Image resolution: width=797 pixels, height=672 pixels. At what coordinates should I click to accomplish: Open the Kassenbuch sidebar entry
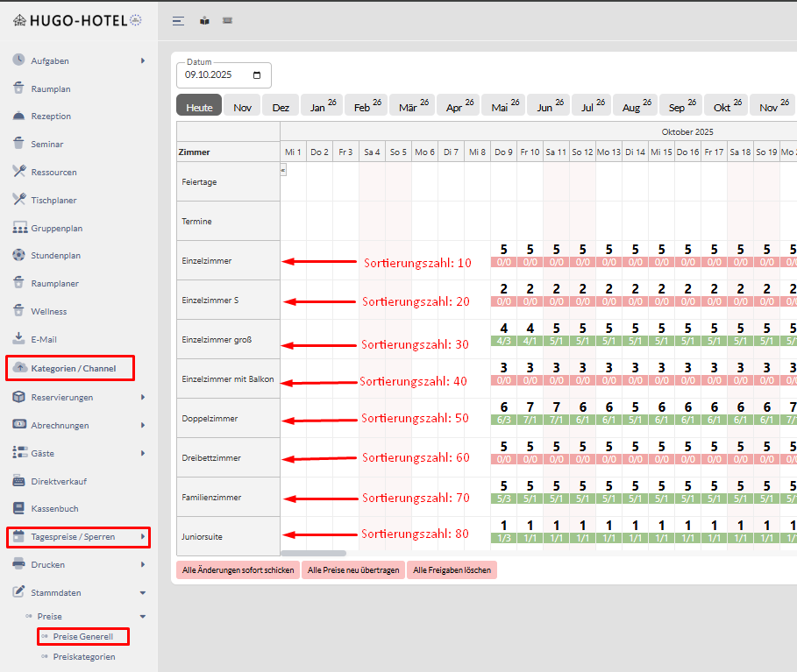(x=54, y=508)
